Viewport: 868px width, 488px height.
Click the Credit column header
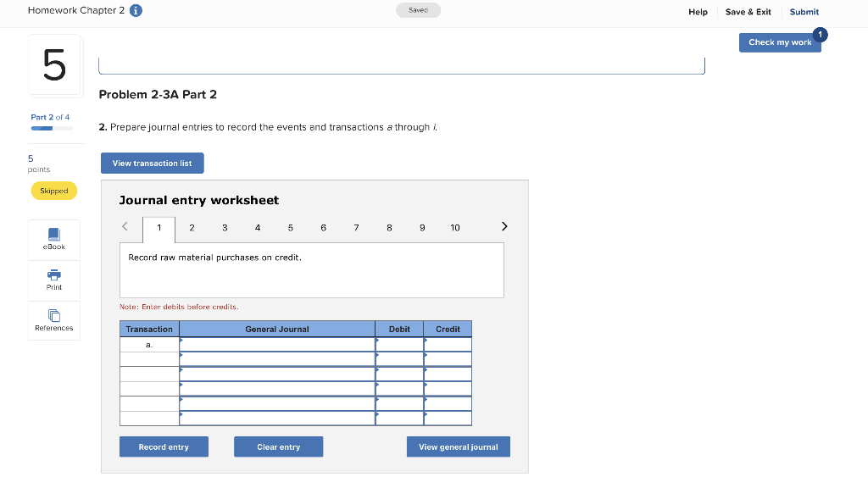pos(448,330)
